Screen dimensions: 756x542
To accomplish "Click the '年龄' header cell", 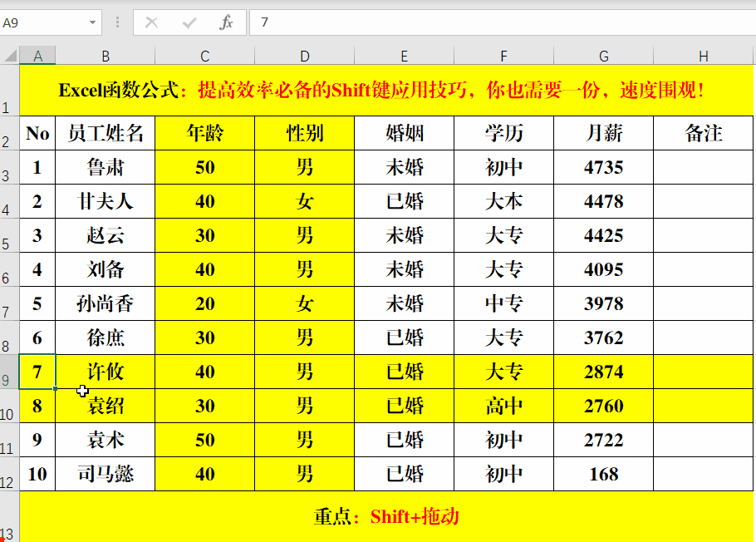I will click(x=205, y=133).
